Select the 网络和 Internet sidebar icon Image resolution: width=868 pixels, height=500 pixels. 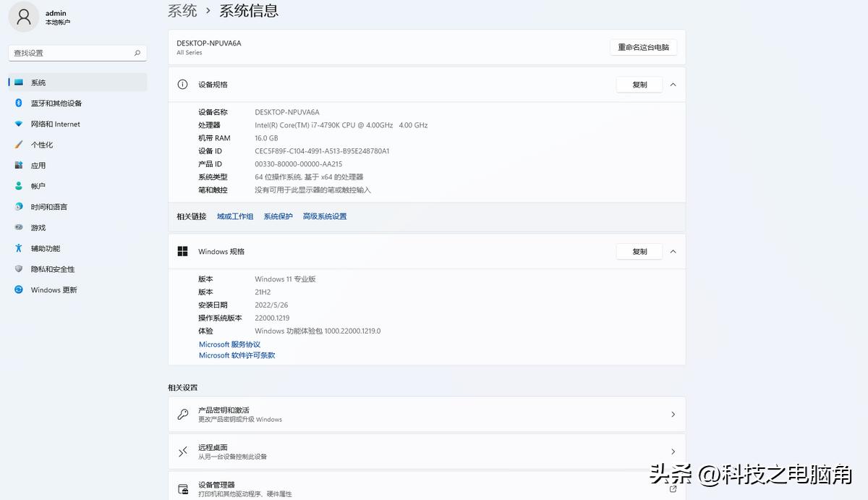[18, 124]
